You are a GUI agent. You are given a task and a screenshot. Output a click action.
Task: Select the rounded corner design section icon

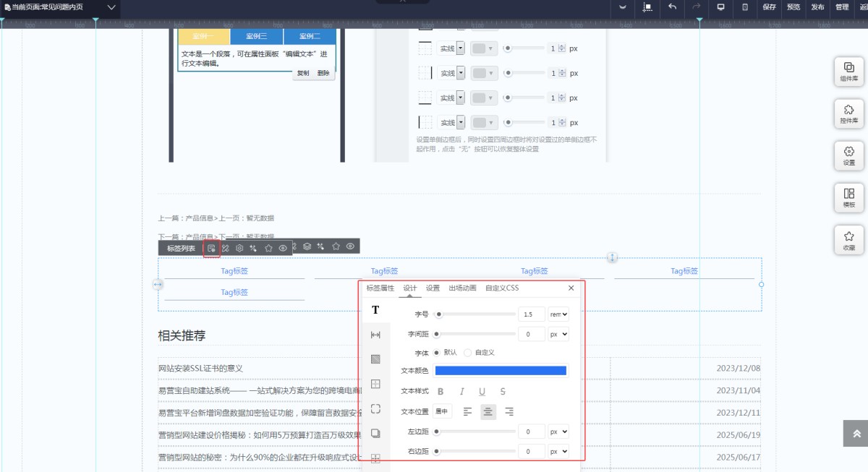coord(375,408)
